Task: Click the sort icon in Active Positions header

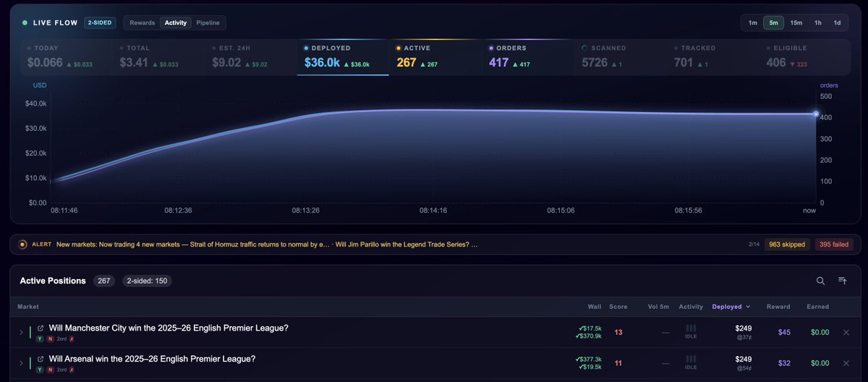Action: (x=842, y=281)
